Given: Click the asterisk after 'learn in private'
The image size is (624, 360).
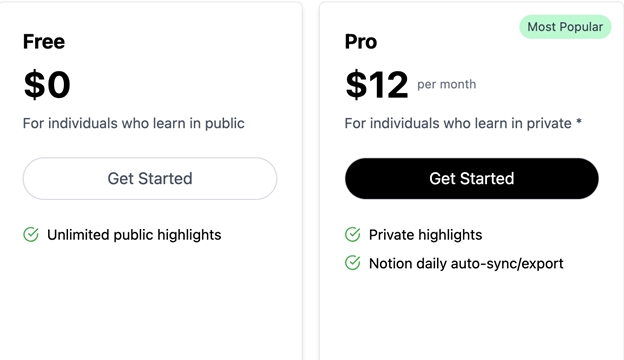Looking at the screenshot, I should coord(579,121).
